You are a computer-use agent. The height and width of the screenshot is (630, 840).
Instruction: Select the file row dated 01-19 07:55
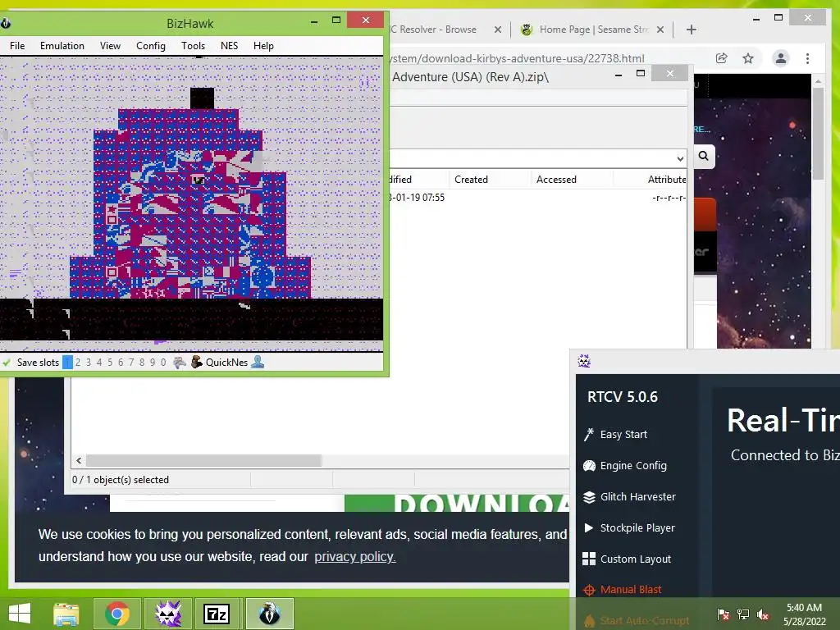(x=538, y=198)
